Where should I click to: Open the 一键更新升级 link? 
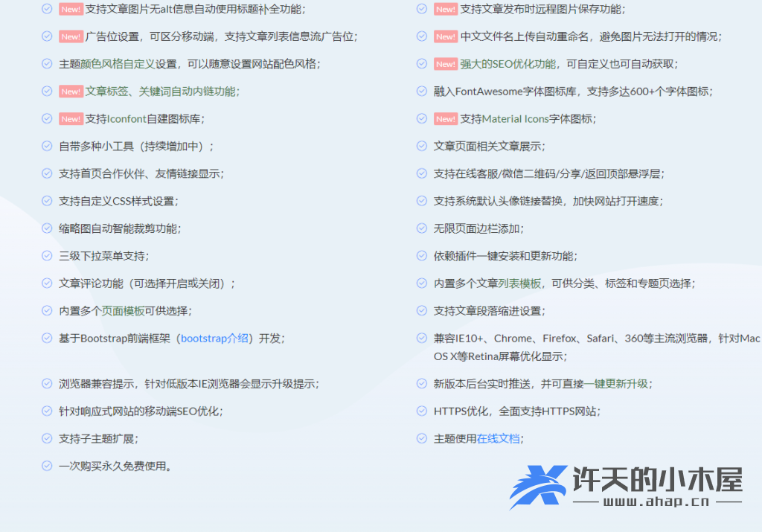615,384
